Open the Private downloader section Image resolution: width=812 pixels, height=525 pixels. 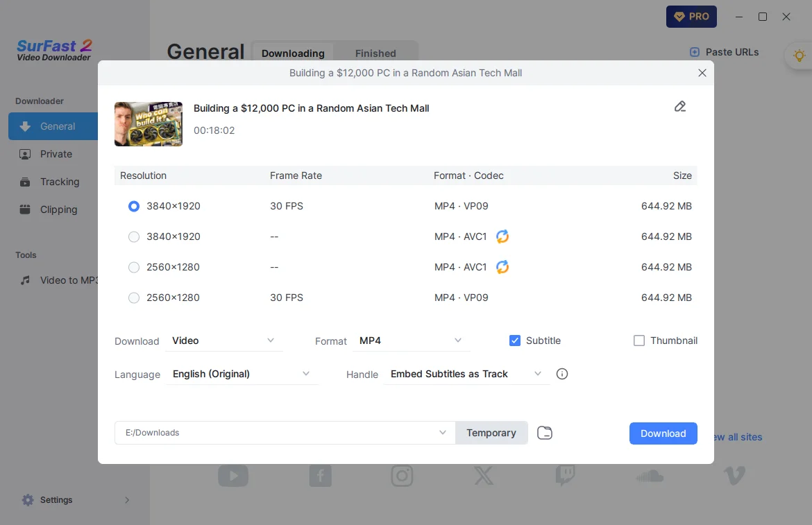pyautogui.click(x=56, y=154)
